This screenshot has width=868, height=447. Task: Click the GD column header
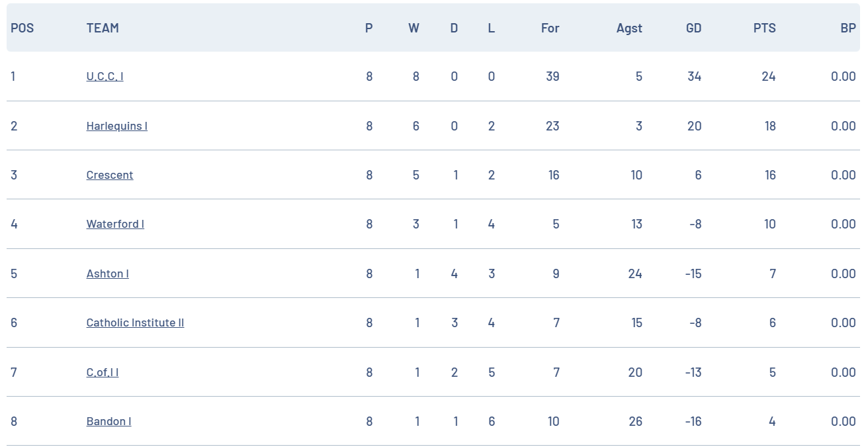693,28
